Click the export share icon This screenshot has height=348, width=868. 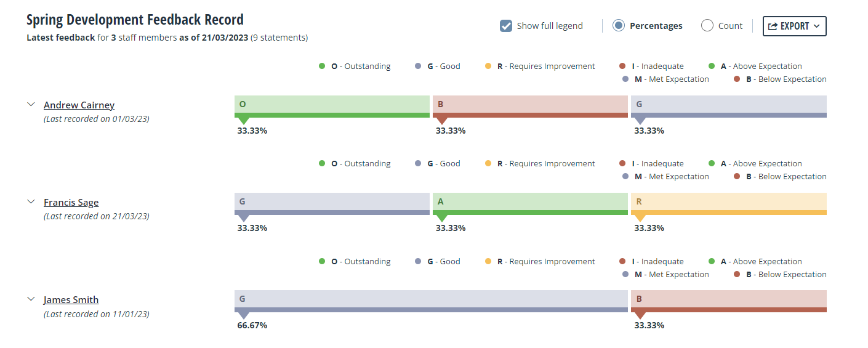pos(773,26)
